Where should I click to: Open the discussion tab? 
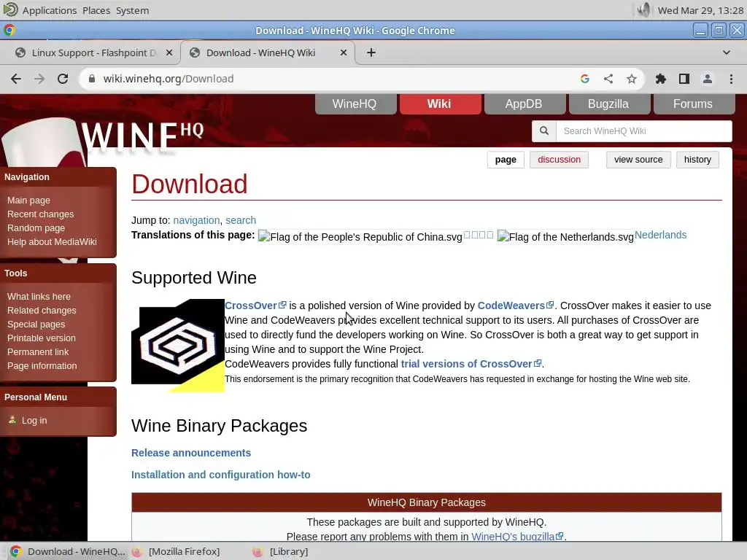[x=560, y=160]
